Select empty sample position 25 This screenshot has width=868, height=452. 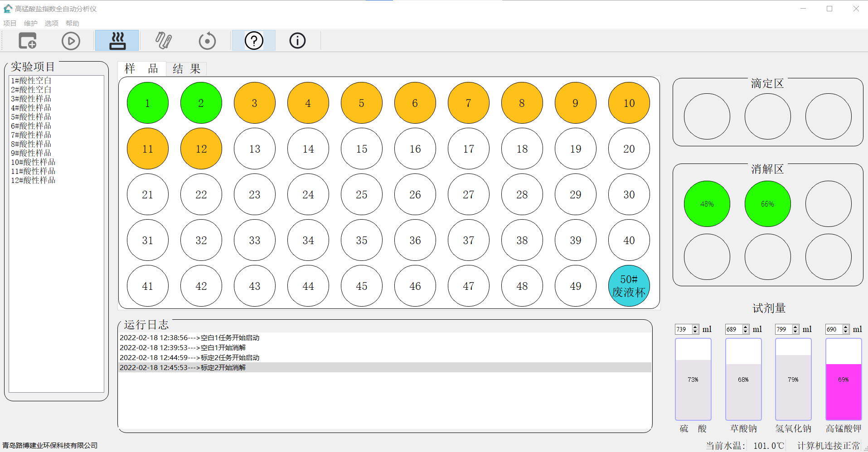362,194
